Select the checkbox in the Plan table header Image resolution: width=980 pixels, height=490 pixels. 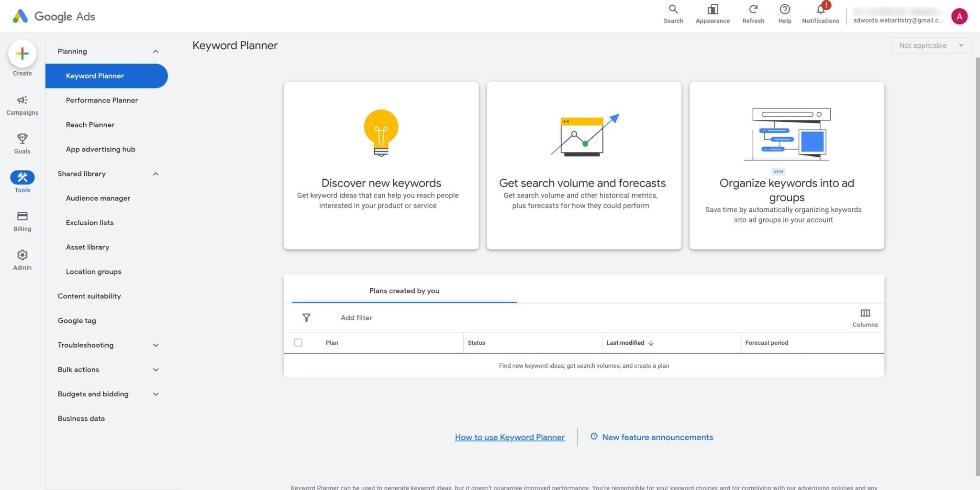point(298,343)
